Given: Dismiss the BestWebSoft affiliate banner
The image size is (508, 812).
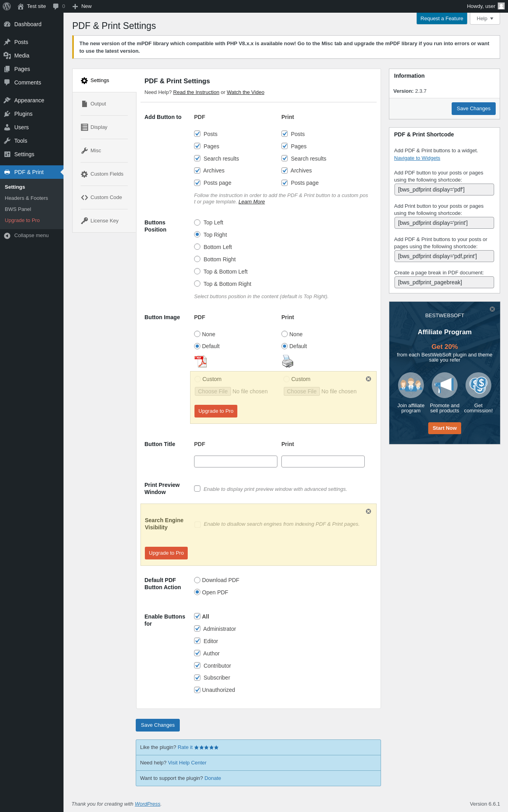Looking at the screenshot, I should pyautogui.click(x=492, y=309).
